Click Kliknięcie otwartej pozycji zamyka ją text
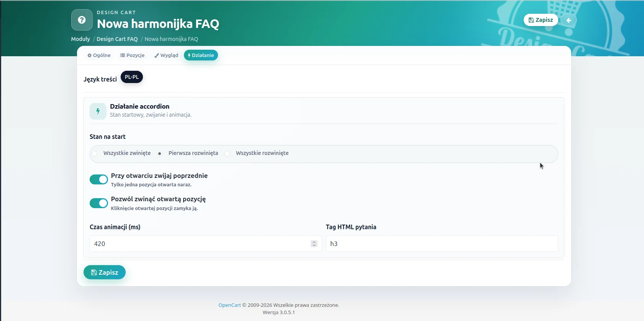This screenshot has height=321, width=644. 154,208
